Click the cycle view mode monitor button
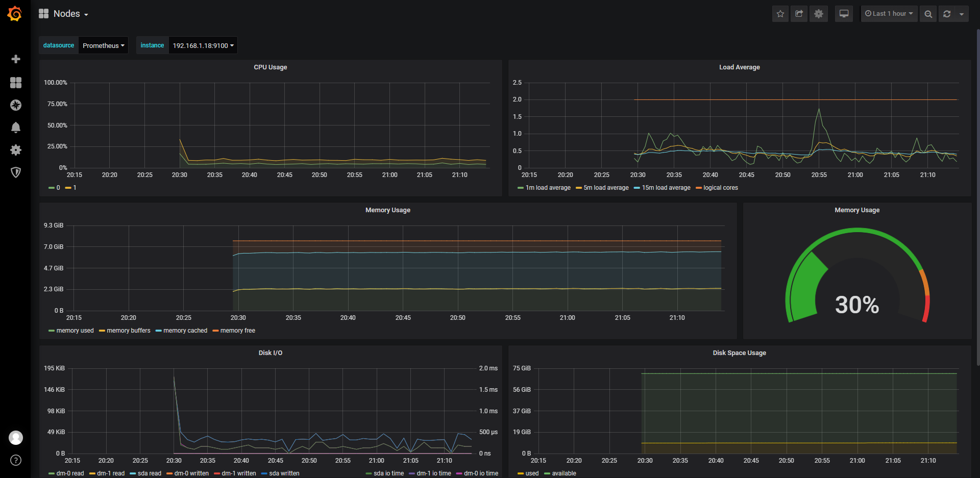980x478 pixels. (844, 14)
